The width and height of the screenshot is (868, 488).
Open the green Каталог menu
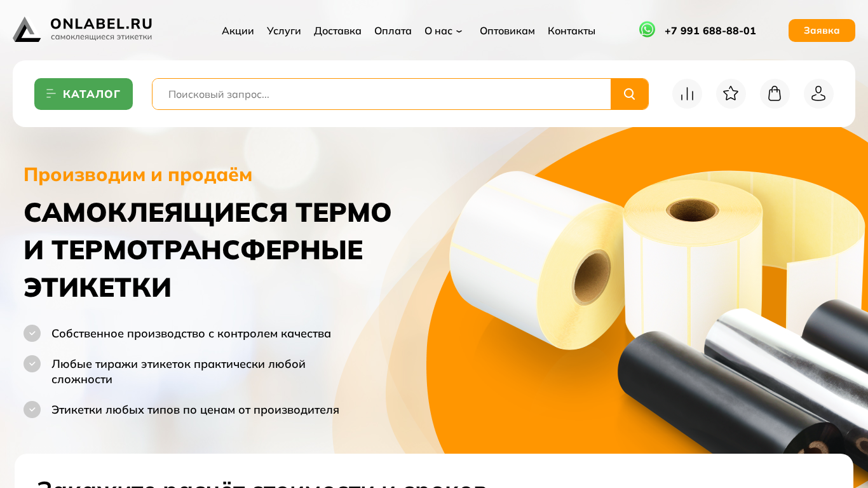[x=83, y=94]
